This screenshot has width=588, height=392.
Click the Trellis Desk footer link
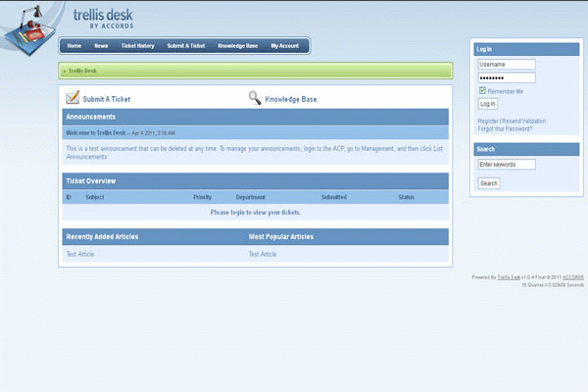pos(509,277)
